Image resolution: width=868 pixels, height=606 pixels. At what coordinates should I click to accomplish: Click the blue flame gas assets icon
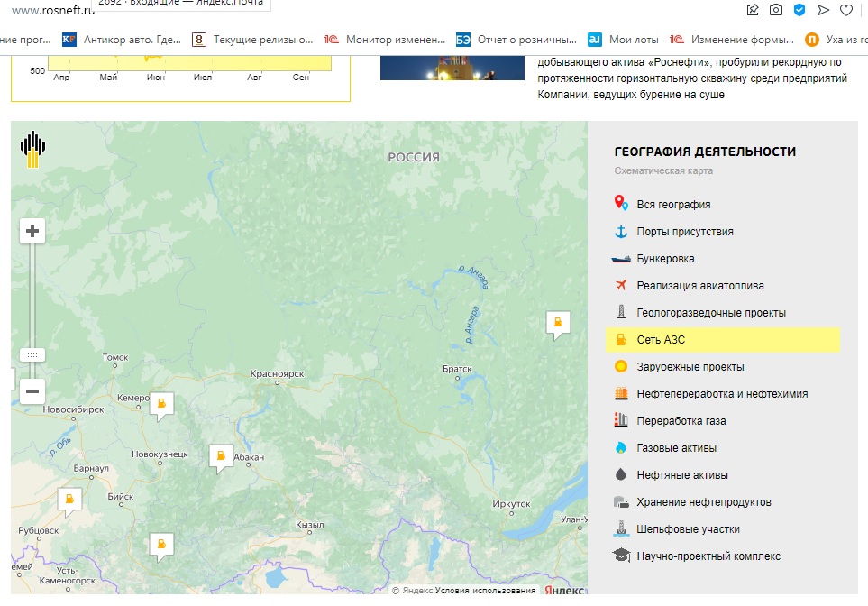click(x=621, y=447)
